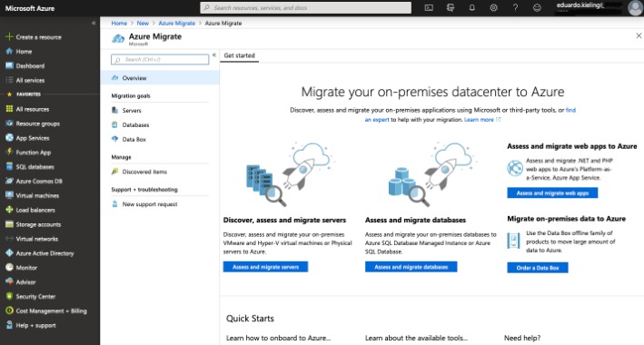Click the Create a resource plus icon
The image size is (644, 345).
click(9, 37)
